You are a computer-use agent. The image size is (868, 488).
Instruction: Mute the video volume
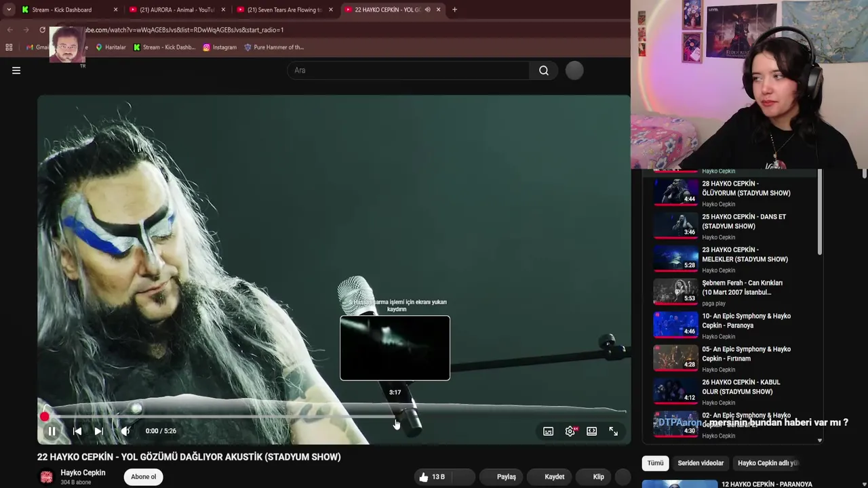pos(125,431)
